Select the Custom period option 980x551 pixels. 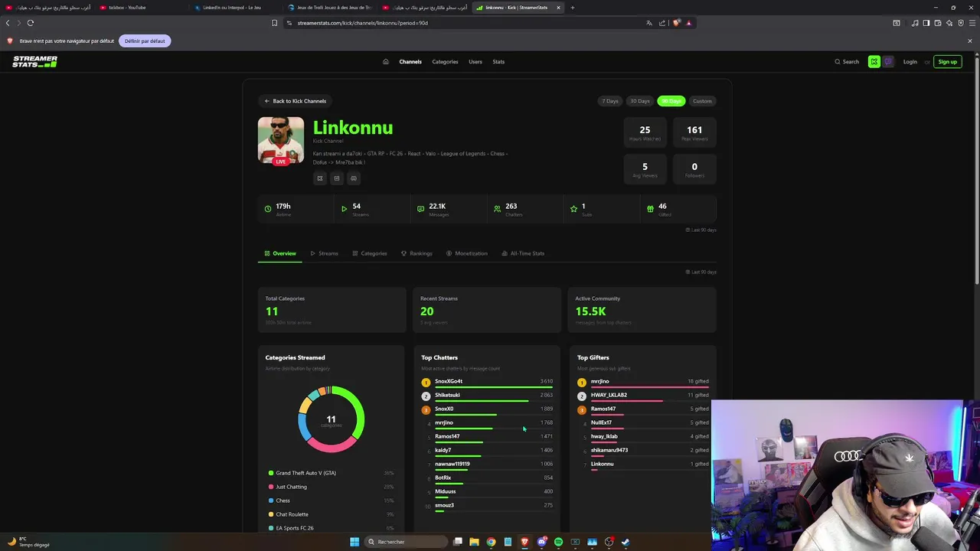pos(702,101)
